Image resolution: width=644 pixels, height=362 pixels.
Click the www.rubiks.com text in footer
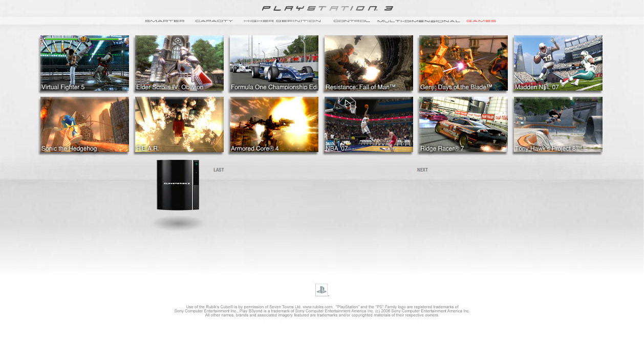click(x=317, y=307)
